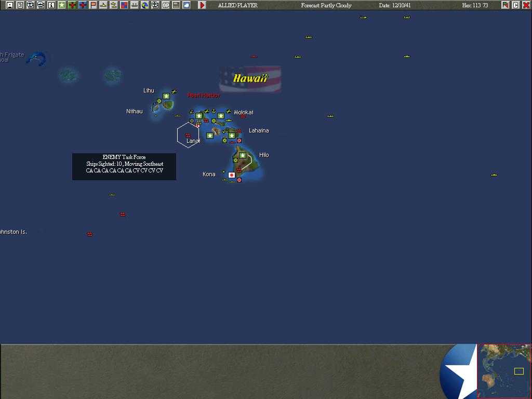Click the 'Forecast: Partly Cloudy' text
Viewport: 532px width, 399px height.
tap(326, 5)
